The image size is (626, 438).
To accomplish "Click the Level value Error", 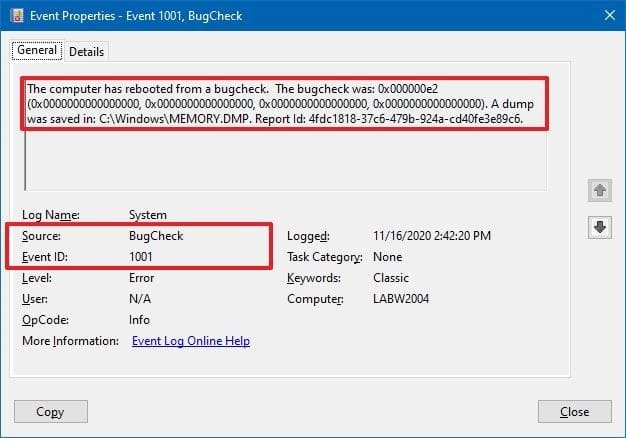I will (x=142, y=278).
